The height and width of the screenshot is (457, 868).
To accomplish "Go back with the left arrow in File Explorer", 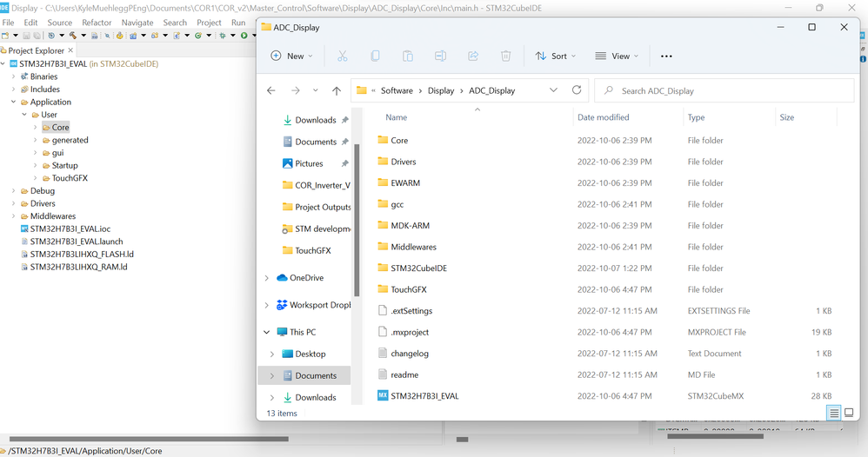I will tap(270, 90).
